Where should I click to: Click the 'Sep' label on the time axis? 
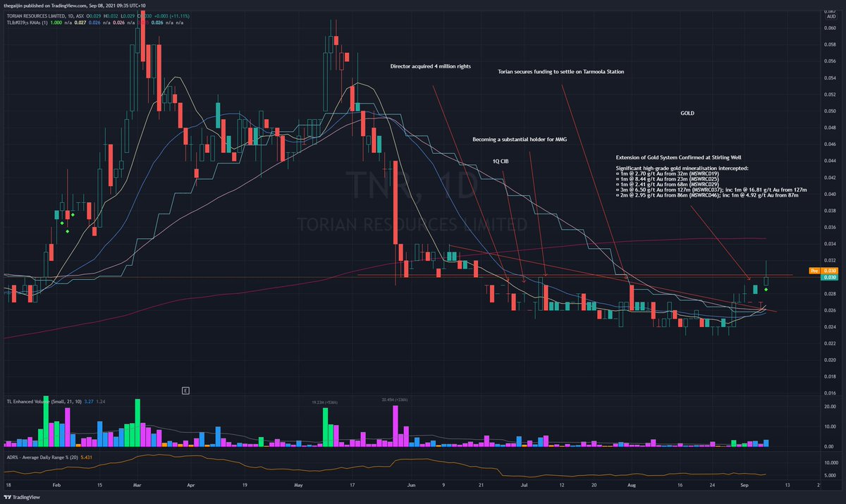(x=746, y=486)
